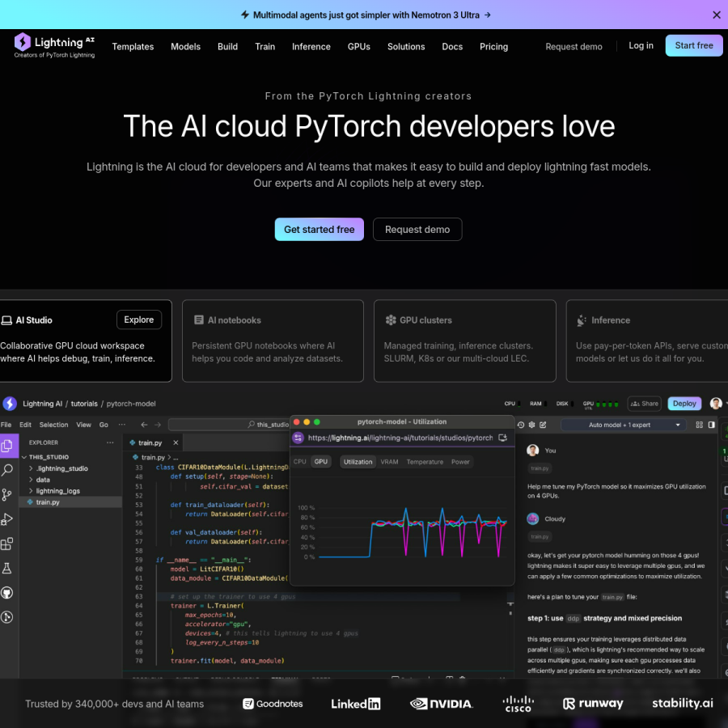Viewport: 728px width, 728px height.
Task: Open the Models navigation item
Action: [186, 46]
